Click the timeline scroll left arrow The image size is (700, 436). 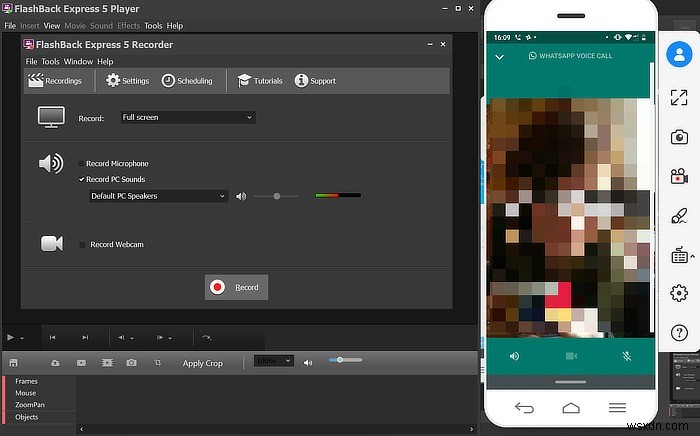pos(81,429)
